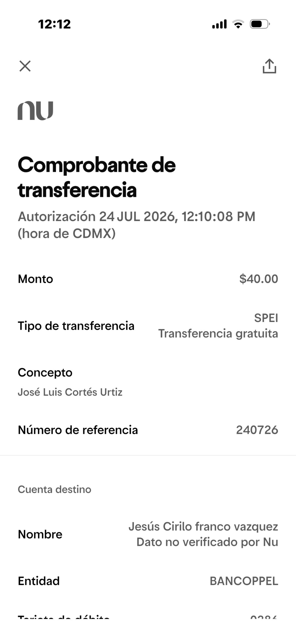
Task: Tap Transferencia gratuita text
Action: pos(218,334)
